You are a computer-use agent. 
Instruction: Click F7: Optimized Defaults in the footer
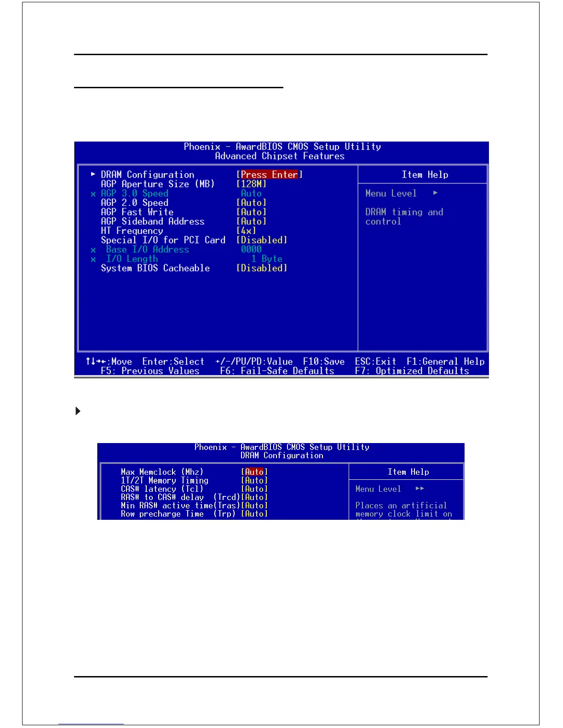[412, 371]
